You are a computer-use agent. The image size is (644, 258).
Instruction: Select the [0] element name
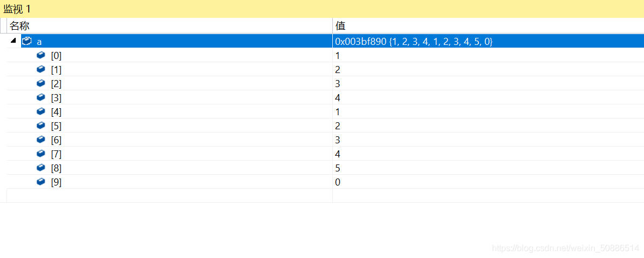(x=56, y=55)
